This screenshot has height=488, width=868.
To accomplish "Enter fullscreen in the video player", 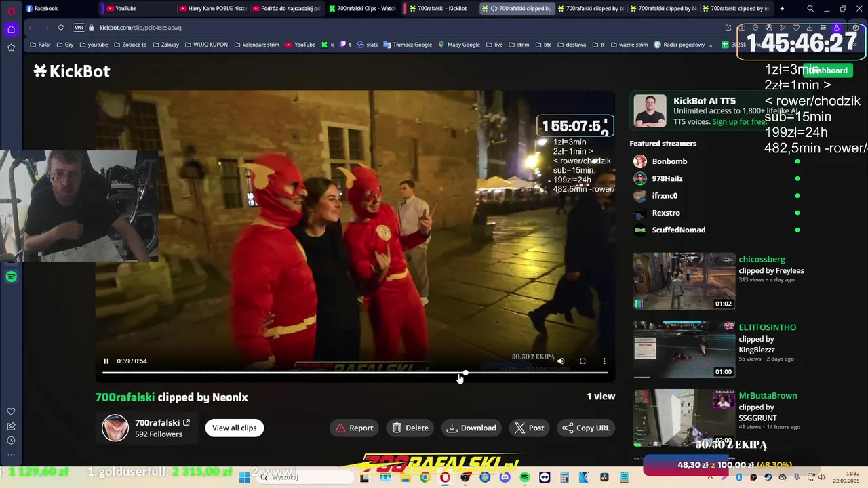I will click(583, 361).
